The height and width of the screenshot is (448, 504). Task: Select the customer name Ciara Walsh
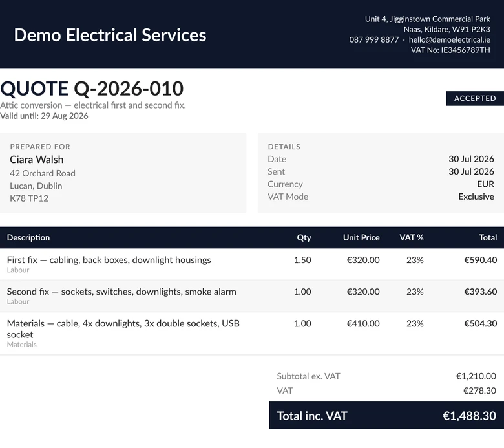tap(37, 160)
